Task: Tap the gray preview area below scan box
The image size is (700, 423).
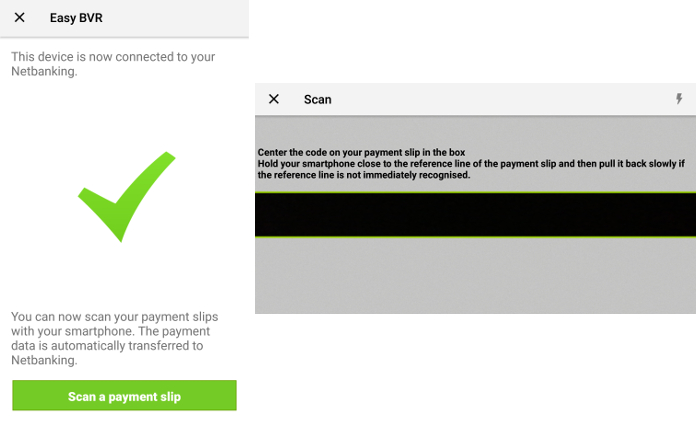Action: point(475,275)
